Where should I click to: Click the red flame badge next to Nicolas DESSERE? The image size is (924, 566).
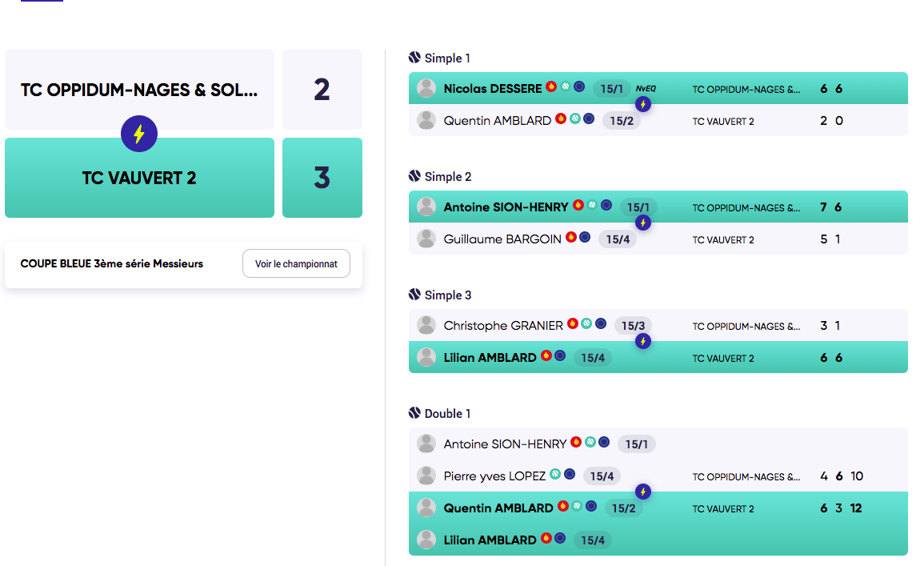click(551, 86)
